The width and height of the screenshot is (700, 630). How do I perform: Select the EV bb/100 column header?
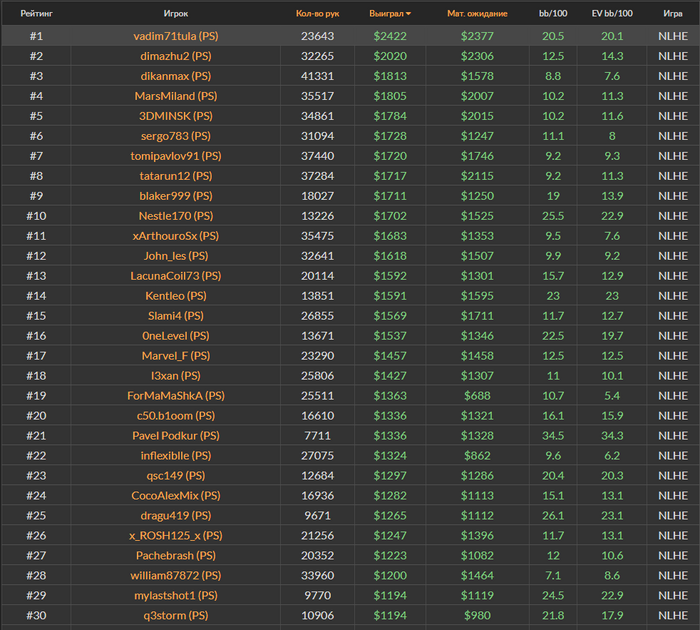click(612, 14)
